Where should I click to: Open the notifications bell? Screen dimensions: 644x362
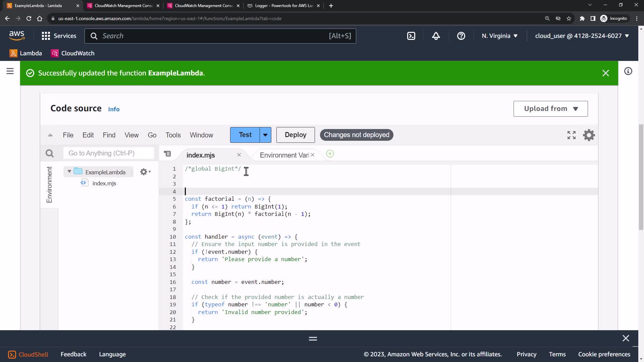point(436,36)
